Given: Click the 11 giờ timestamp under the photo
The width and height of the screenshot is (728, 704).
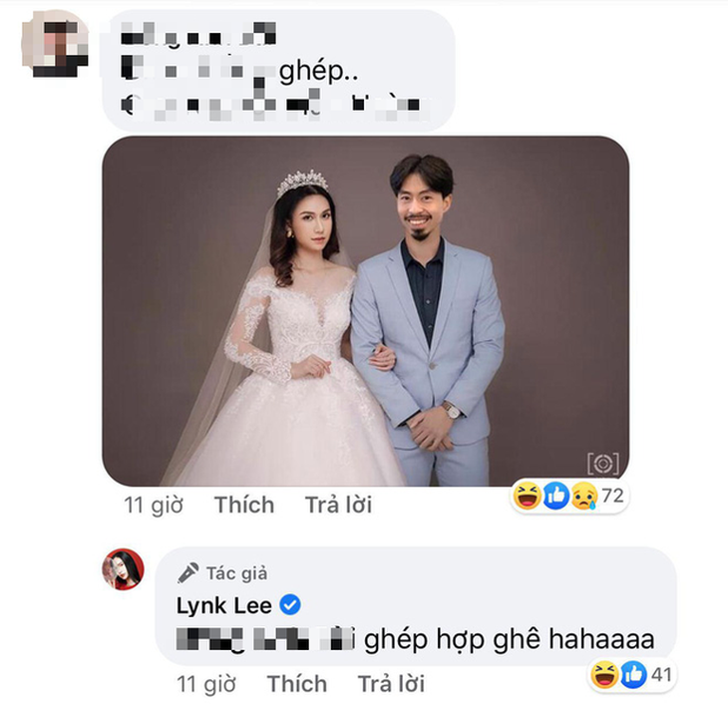Looking at the screenshot, I should [154, 505].
